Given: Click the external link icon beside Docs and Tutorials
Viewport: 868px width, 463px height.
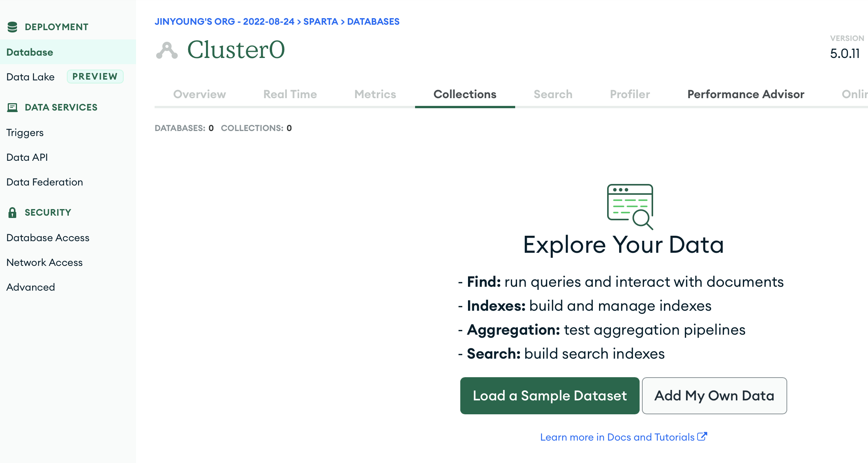Looking at the screenshot, I should click(x=702, y=437).
